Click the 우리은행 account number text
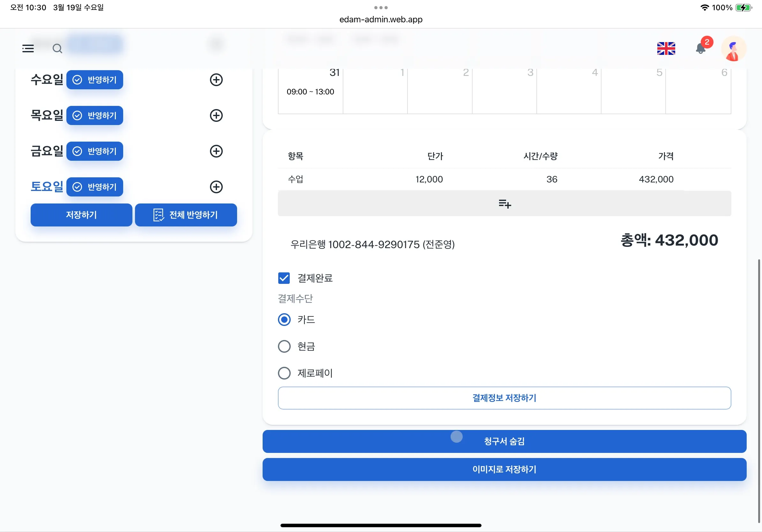The height and width of the screenshot is (532, 762). tap(372, 245)
